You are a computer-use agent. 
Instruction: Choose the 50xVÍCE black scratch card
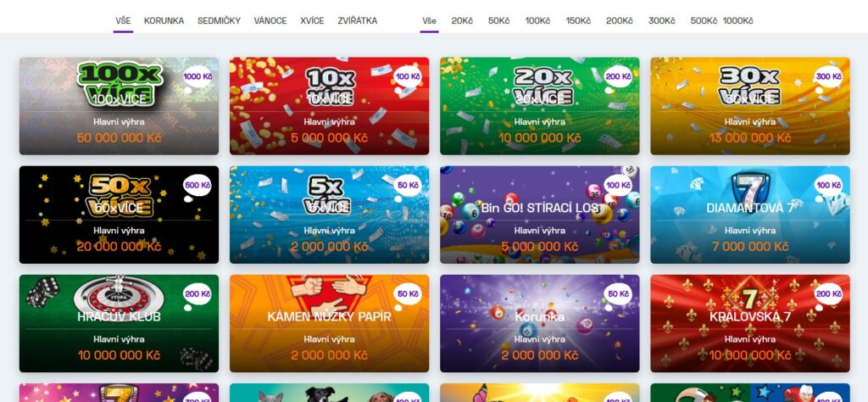click(119, 215)
